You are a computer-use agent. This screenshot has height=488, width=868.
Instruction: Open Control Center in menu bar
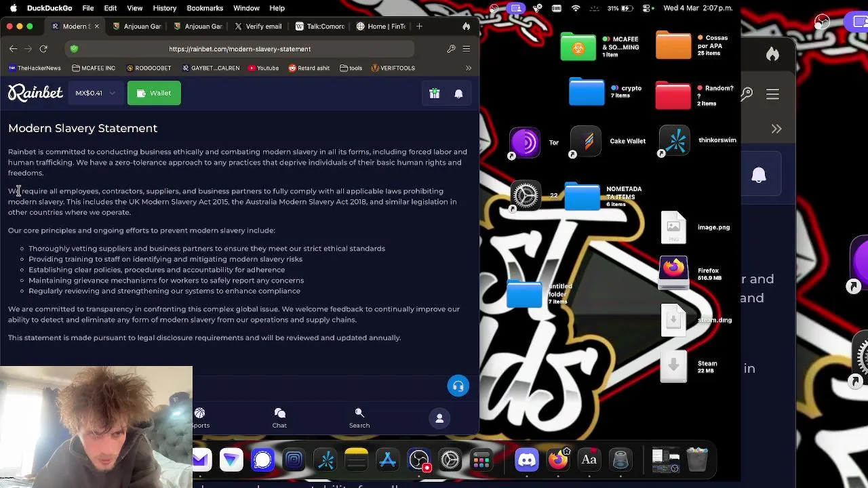[x=648, y=8]
